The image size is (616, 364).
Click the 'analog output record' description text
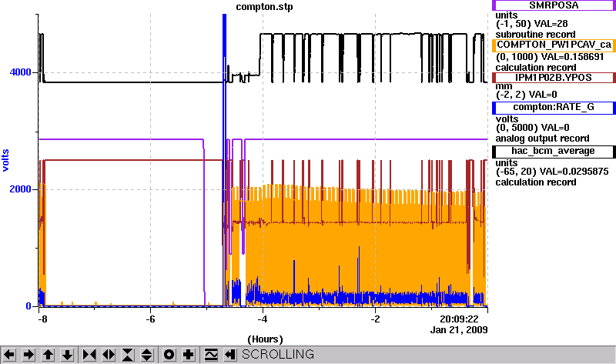pos(542,139)
